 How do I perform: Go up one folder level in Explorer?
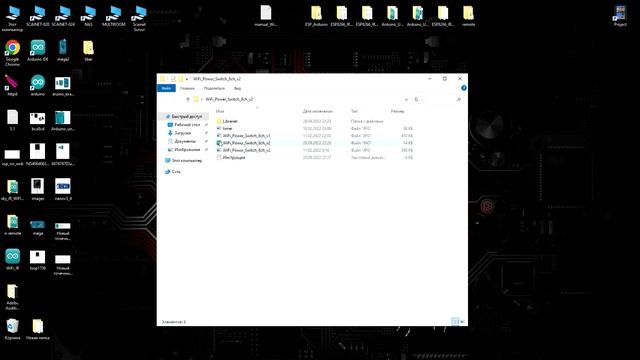(x=188, y=99)
